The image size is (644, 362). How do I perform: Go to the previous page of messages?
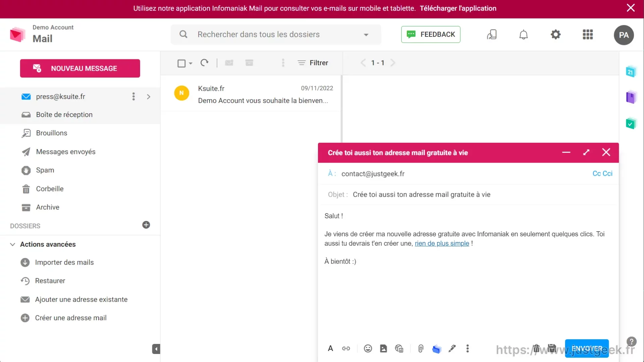click(363, 63)
